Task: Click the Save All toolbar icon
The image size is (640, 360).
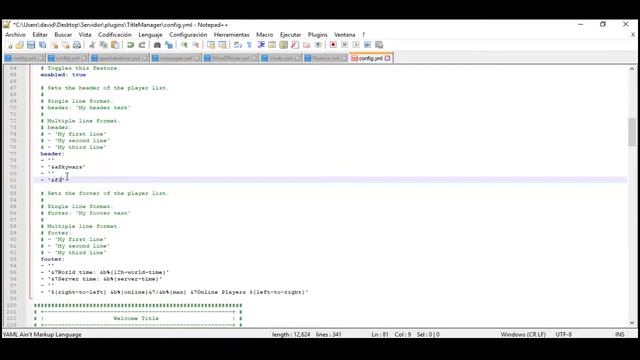Action: [x=42, y=45]
